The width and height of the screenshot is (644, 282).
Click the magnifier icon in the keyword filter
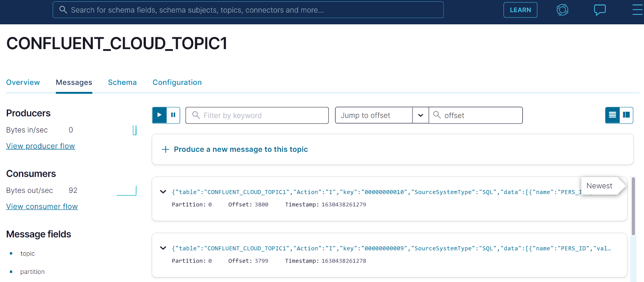[x=196, y=115]
